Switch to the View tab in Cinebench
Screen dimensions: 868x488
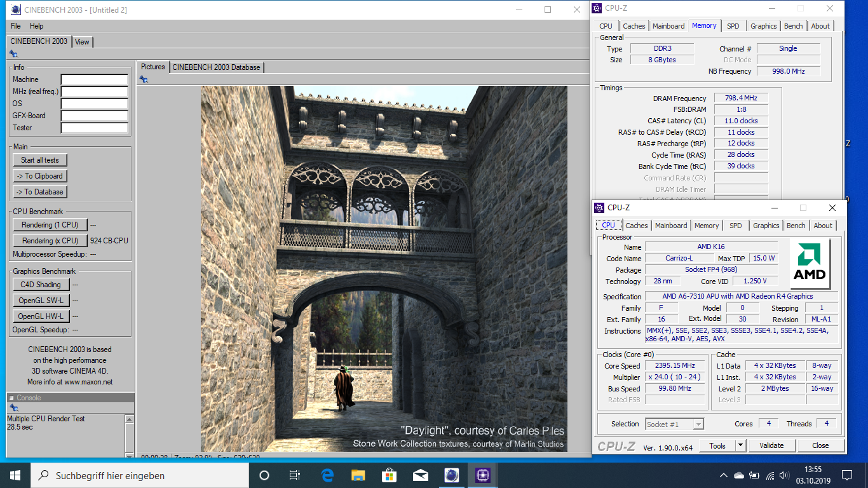click(82, 42)
